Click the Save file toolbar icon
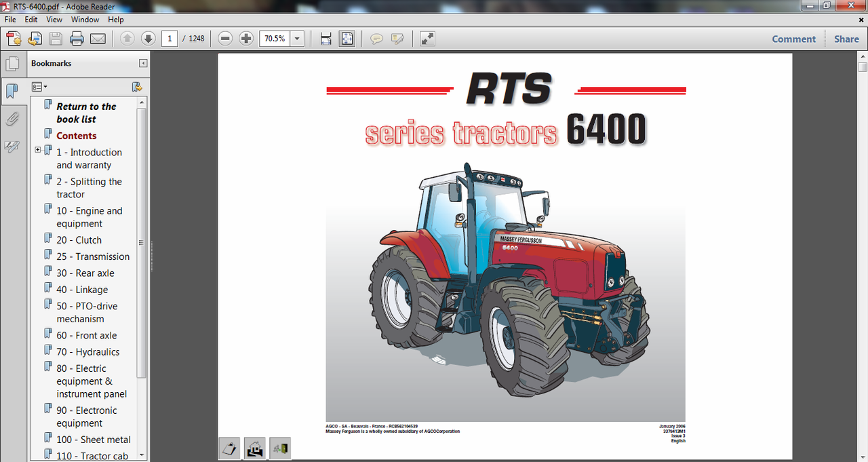Screen dimensions: 868x462 pos(56,39)
